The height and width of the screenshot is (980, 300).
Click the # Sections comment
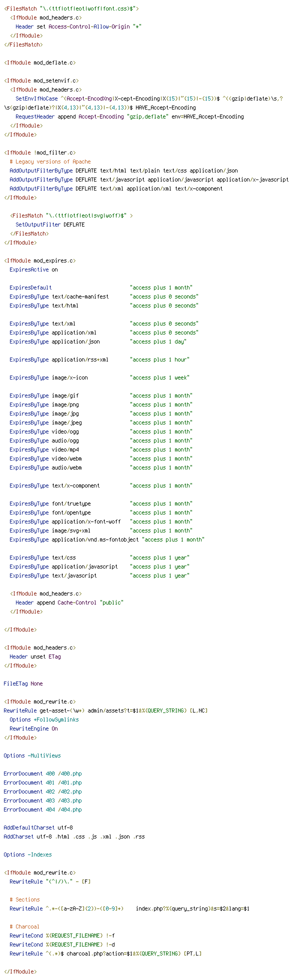[24, 899]
